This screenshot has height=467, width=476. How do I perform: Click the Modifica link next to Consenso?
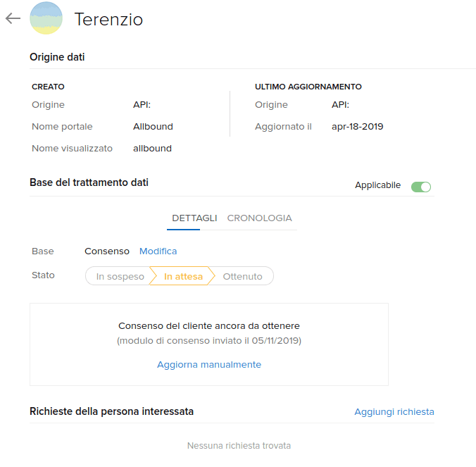tap(158, 251)
